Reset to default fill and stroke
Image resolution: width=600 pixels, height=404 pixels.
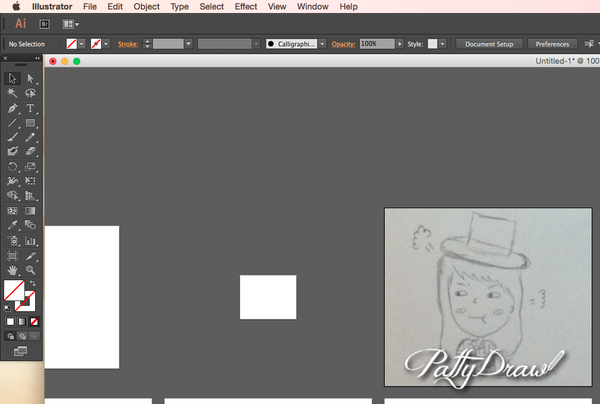[x=10, y=306]
